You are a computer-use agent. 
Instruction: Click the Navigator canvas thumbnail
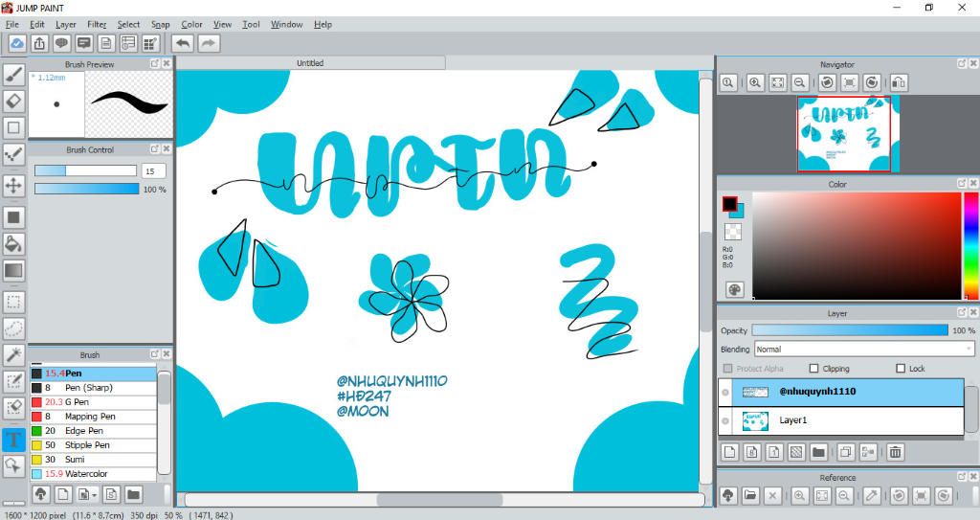point(849,134)
